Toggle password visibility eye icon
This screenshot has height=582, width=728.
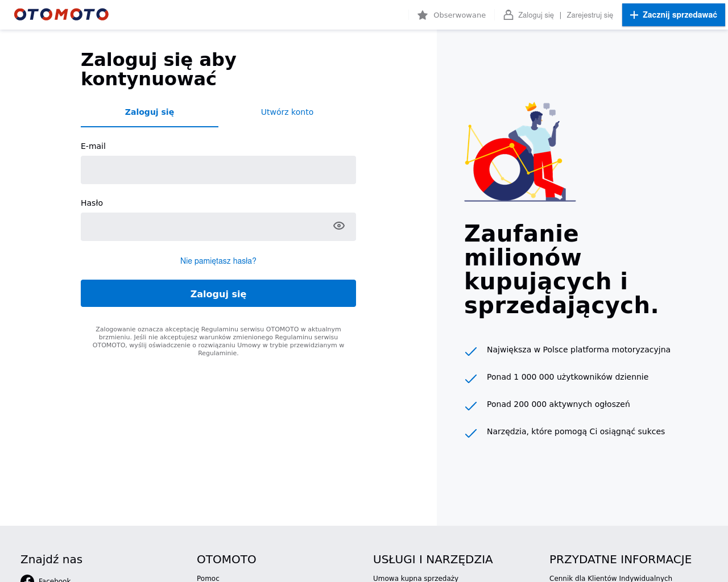pos(339,226)
